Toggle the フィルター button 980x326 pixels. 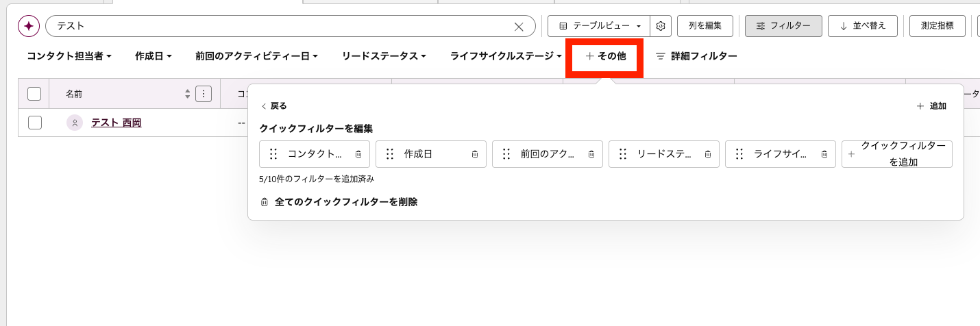783,26
